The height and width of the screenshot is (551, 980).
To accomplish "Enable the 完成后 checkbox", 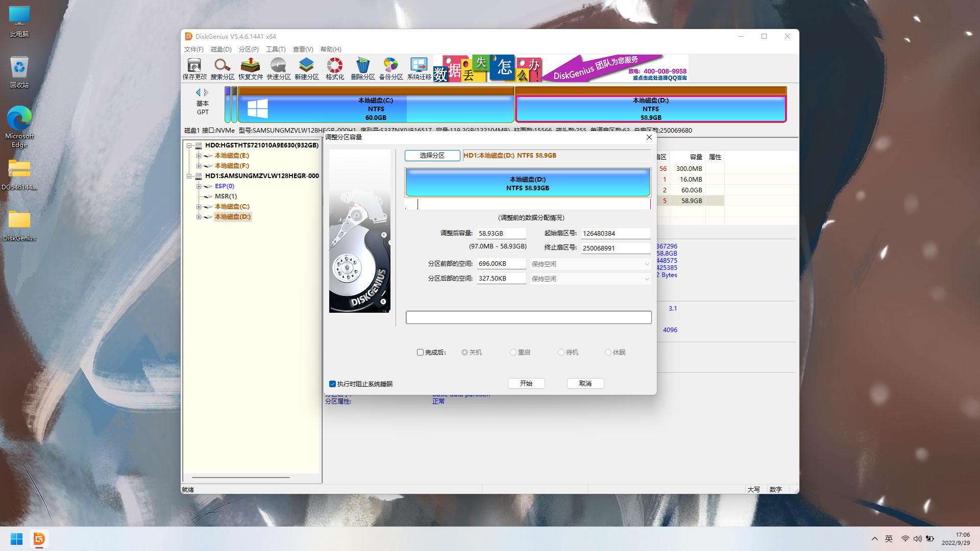I will coord(420,353).
